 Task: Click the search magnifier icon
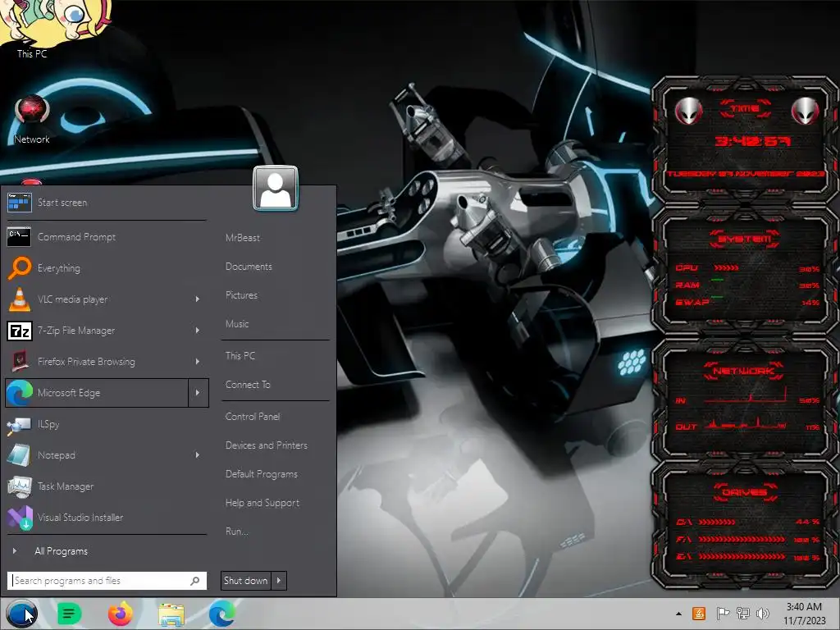195,581
